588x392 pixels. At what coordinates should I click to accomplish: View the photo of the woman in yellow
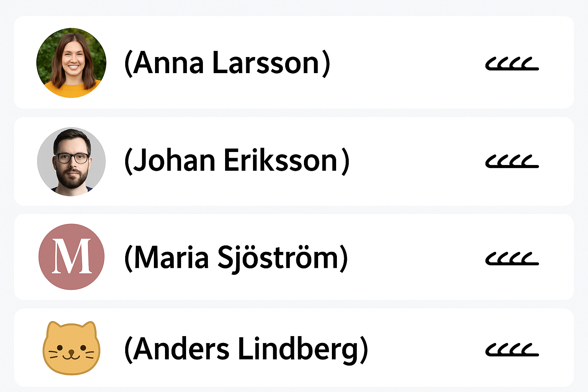[x=71, y=63]
